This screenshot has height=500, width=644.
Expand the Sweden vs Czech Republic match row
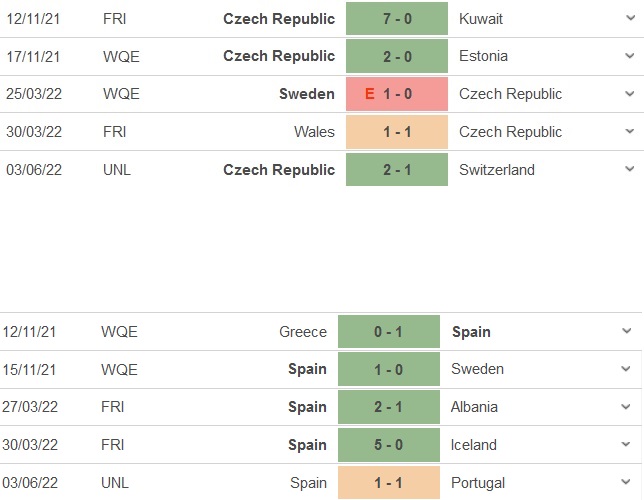(x=627, y=95)
